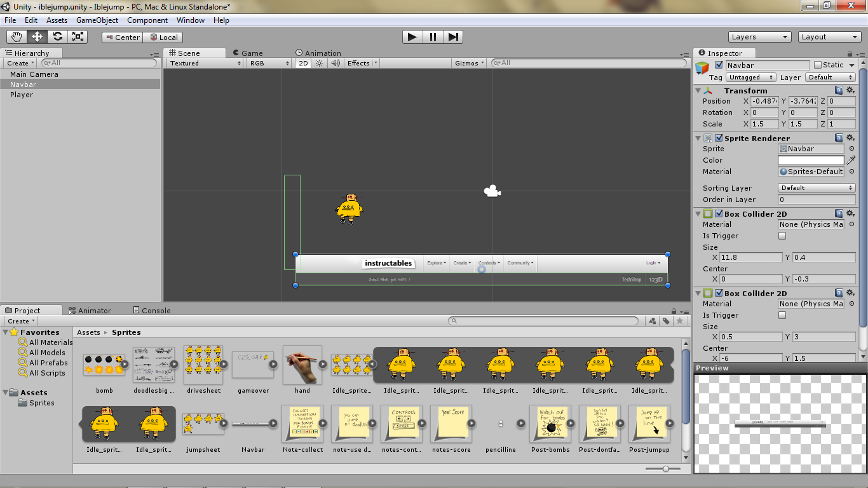Open the File menu
This screenshot has height=488, width=868.
(x=10, y=20)
